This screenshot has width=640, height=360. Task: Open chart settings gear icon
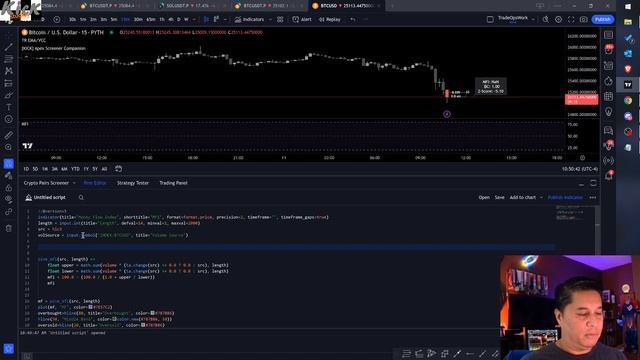tap(558, 19)
